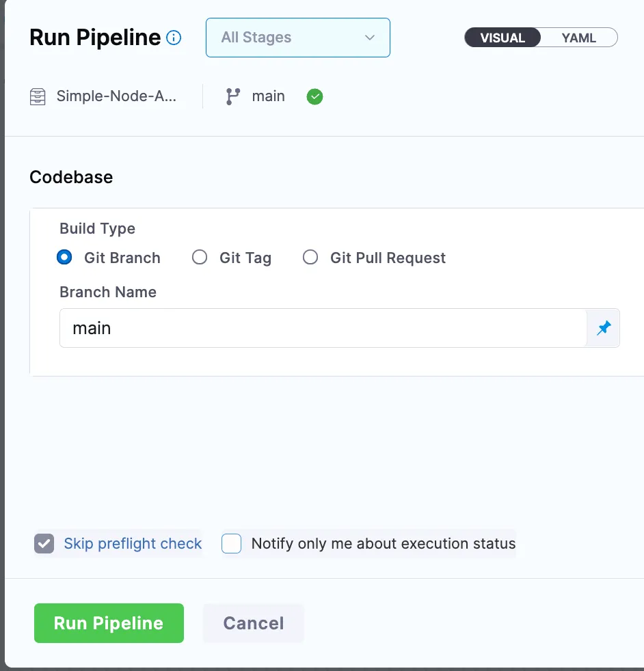Open the All Stages dropdown

(x=297, y=38)
